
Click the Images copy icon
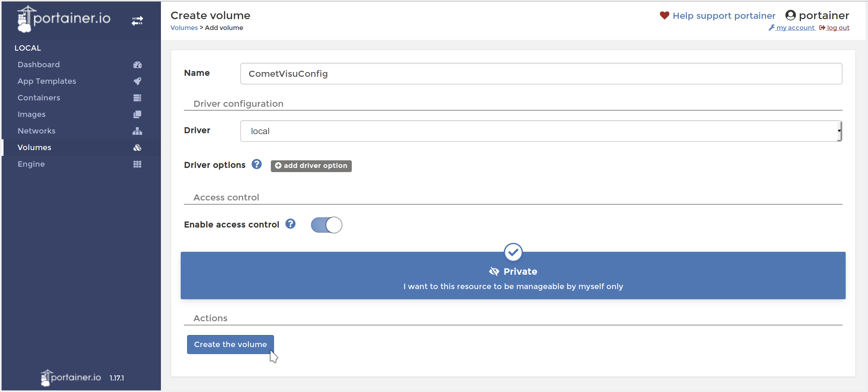[137, 114]
